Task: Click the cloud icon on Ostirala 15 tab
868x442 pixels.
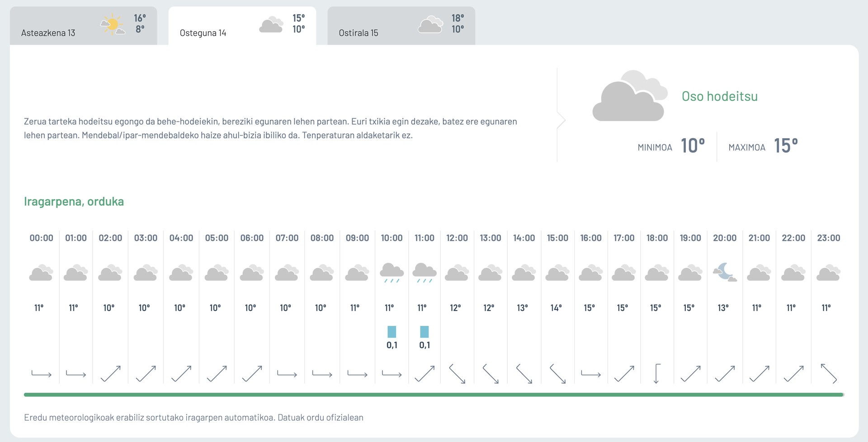Action: [x=430, y=24]
